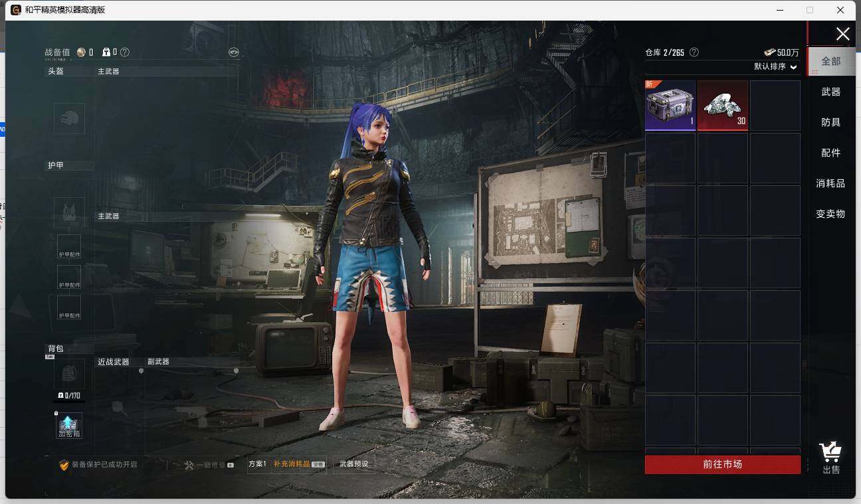Image resolution: width=861 pixels, height=504 pixels.
Task: Click the third empty slot in first warehouse row
Action: [x=775, y=106]
